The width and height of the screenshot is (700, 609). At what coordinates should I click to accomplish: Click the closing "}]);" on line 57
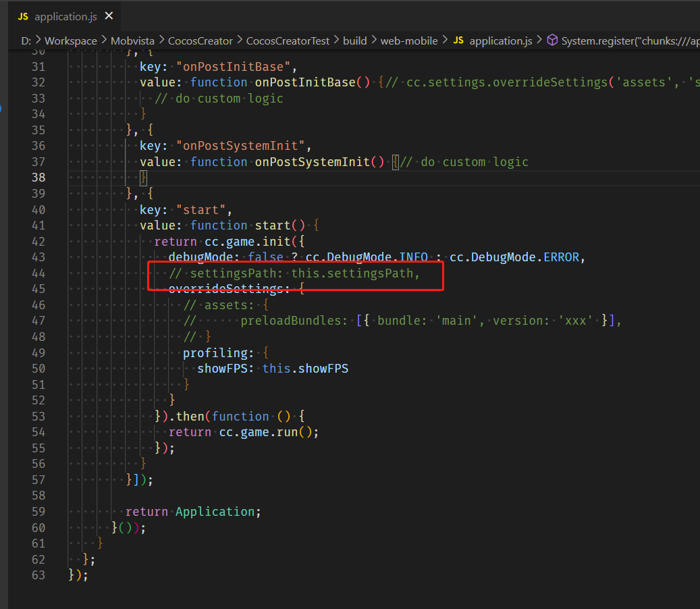(x=139, y=480)
